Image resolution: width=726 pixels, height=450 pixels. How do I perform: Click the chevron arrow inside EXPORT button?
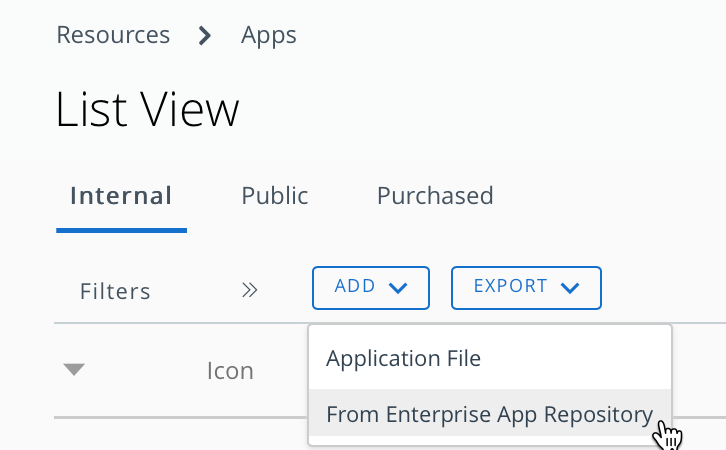[x=570, y=288]
